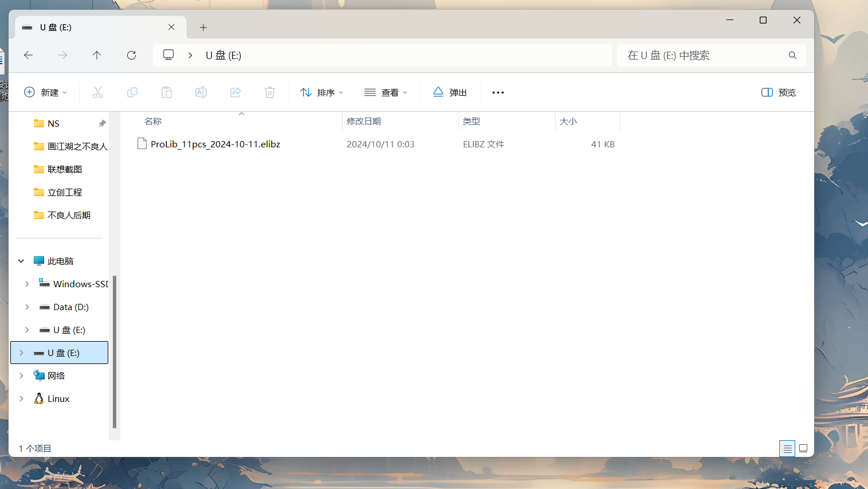The height and width of the screenshot is (489, 868).
Task: Go up one directory level
Action: pyautogui.click(x=97, y=55)
